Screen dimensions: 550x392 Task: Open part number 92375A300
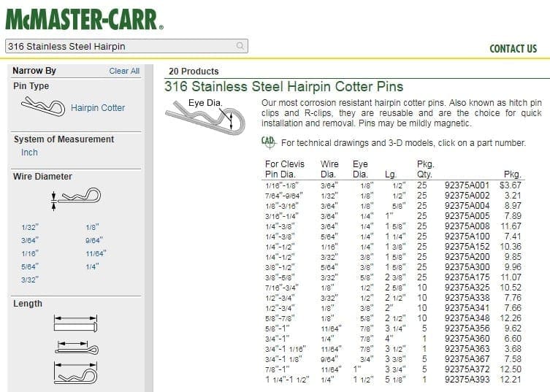467,266
